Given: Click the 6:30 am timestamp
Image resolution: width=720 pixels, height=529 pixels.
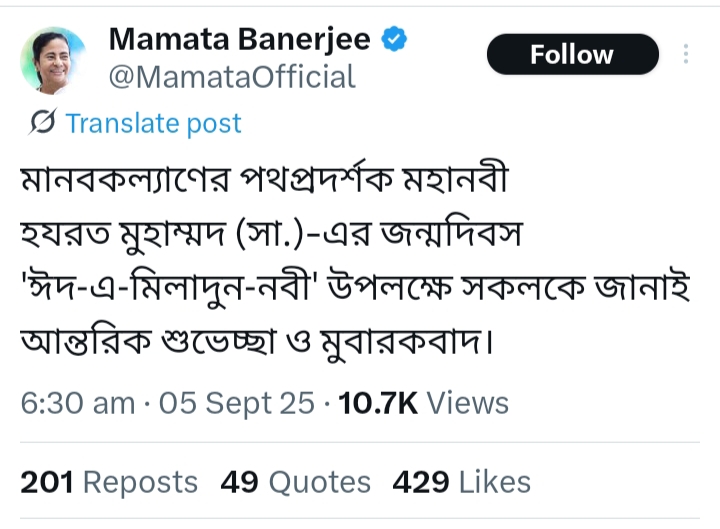Looking at the screenshot, I should (x=77, y=402).
